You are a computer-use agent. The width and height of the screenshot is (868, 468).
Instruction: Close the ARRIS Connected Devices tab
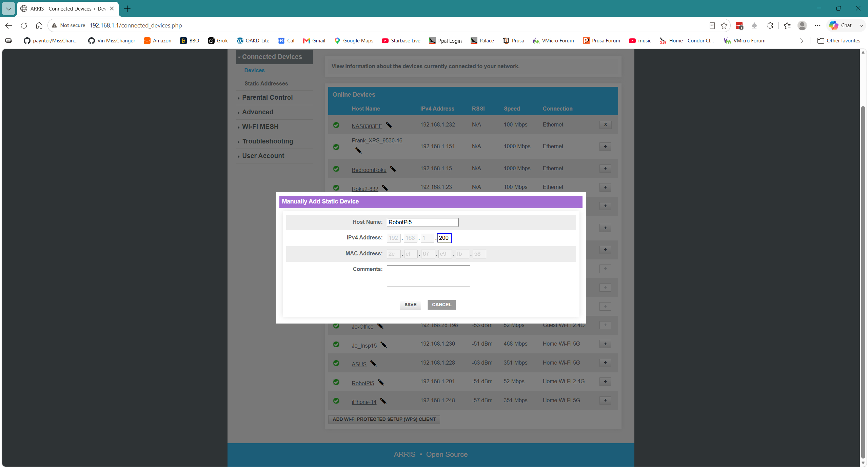[x=112, y=8]
